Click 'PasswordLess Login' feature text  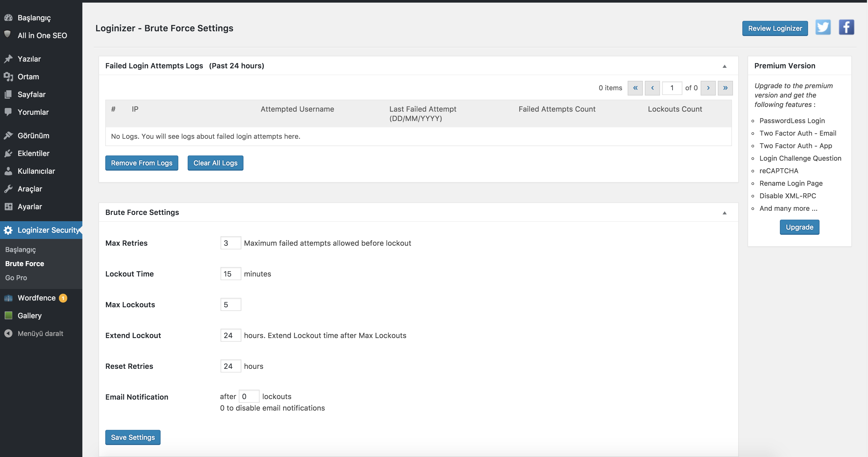792,121
